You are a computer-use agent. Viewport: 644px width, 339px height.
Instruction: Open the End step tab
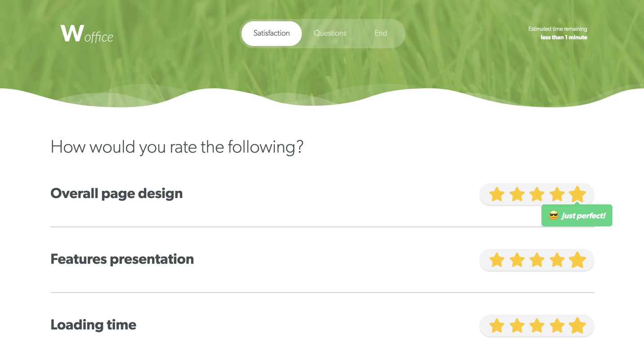[380, 33]
